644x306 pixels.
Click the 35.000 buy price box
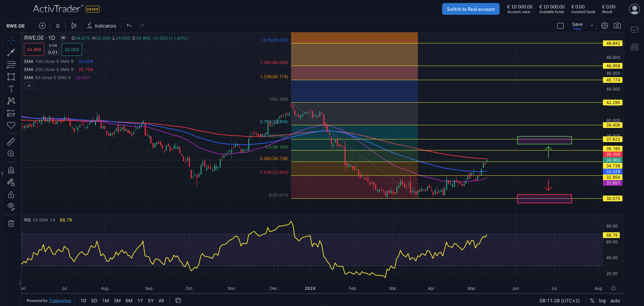tap(72, 50)
